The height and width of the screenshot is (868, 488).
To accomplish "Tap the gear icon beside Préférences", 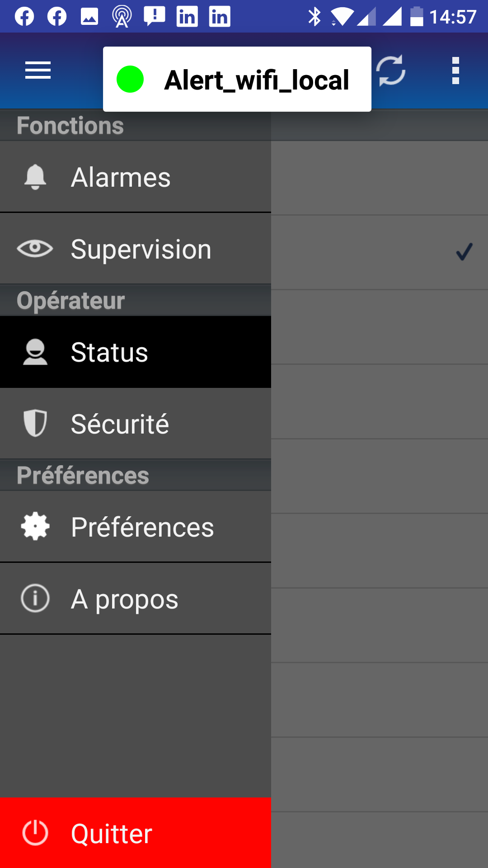I will [35, 527].
